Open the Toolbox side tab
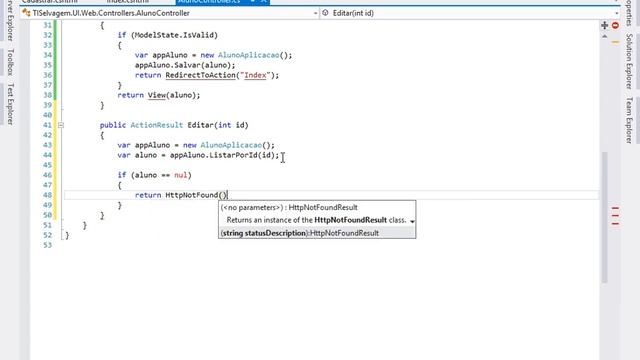Screen dimensions: 640x360 coord(11,62)
